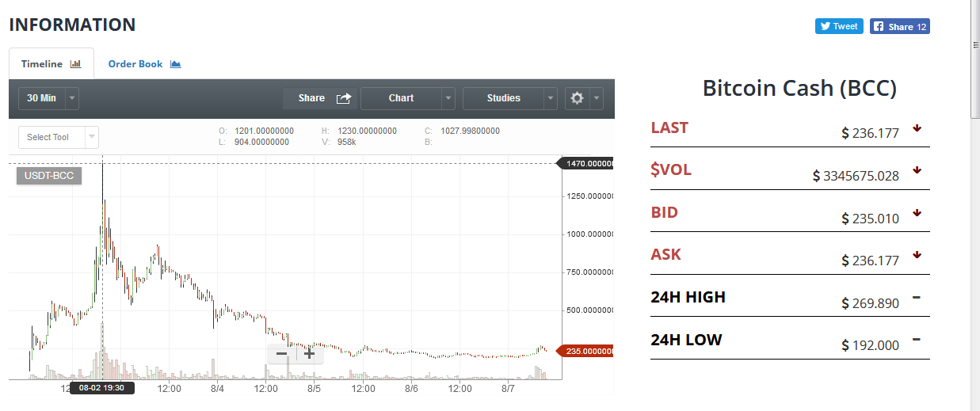980x411 pixels.
Task: Expand the gear settings dropdown arrow
Action: tap(597, 98)
